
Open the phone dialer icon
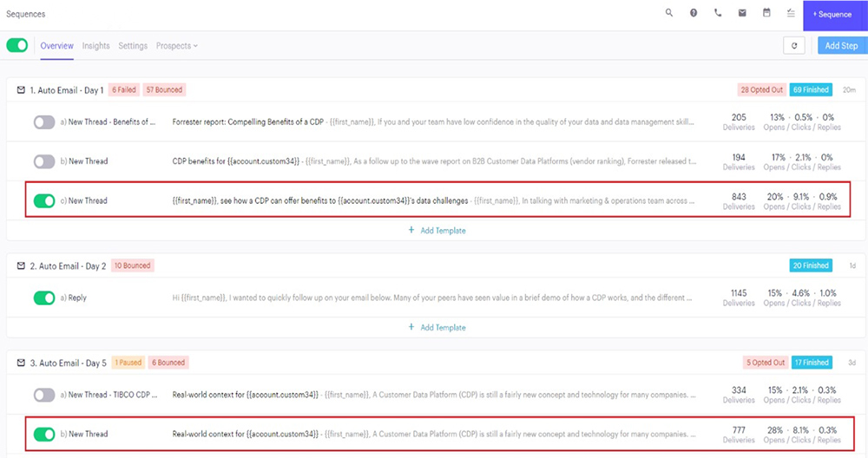coord(718,13)
